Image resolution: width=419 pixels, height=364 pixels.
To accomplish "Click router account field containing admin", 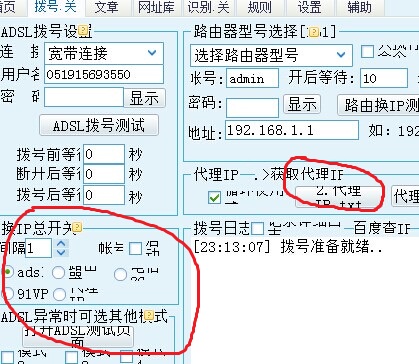I will pyautogui.click(x=252, y=78).
